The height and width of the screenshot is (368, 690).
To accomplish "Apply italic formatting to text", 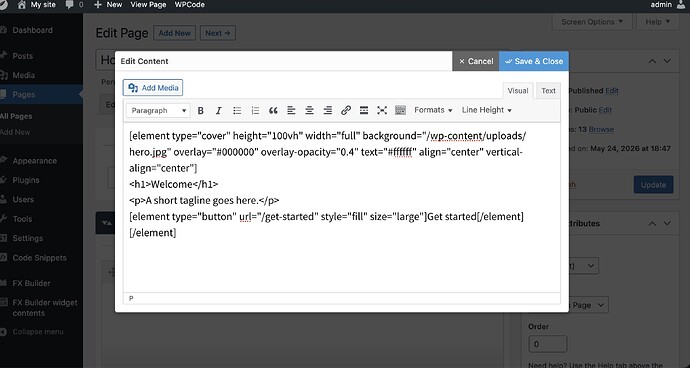I will pos(219,110).
